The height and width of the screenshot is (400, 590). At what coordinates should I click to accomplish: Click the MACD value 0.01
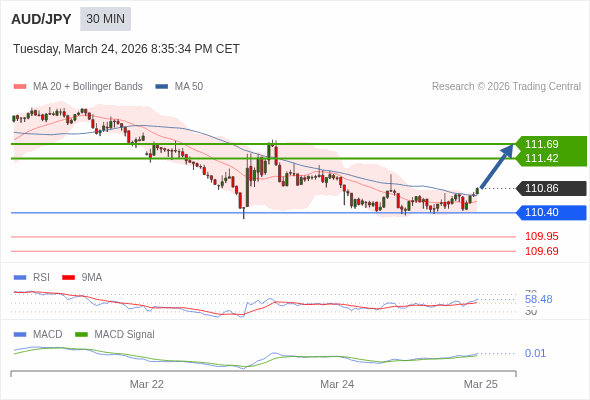coord(535,353)
